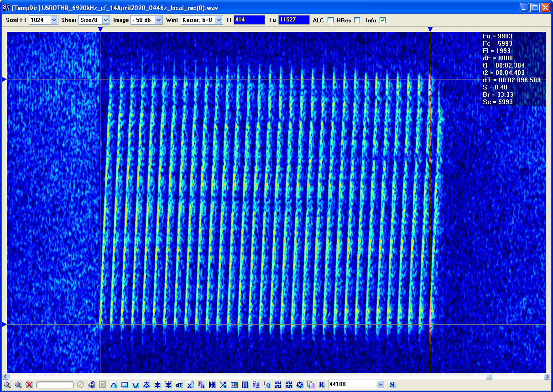Screen dimensions: 553x392
Task: Click the horizontal scrollbar left arrow
Action: pos(5,376)
